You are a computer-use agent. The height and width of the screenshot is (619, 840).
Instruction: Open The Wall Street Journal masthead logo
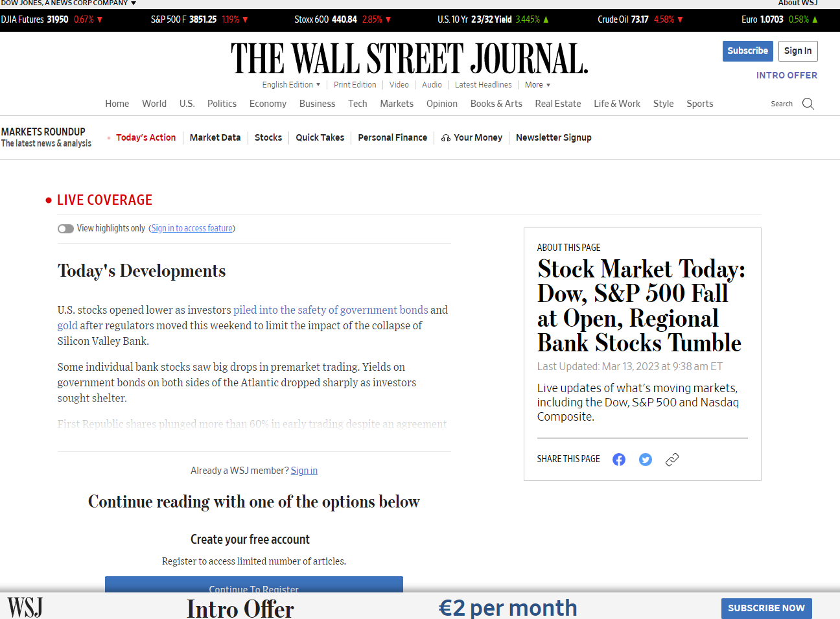(410, 58)
